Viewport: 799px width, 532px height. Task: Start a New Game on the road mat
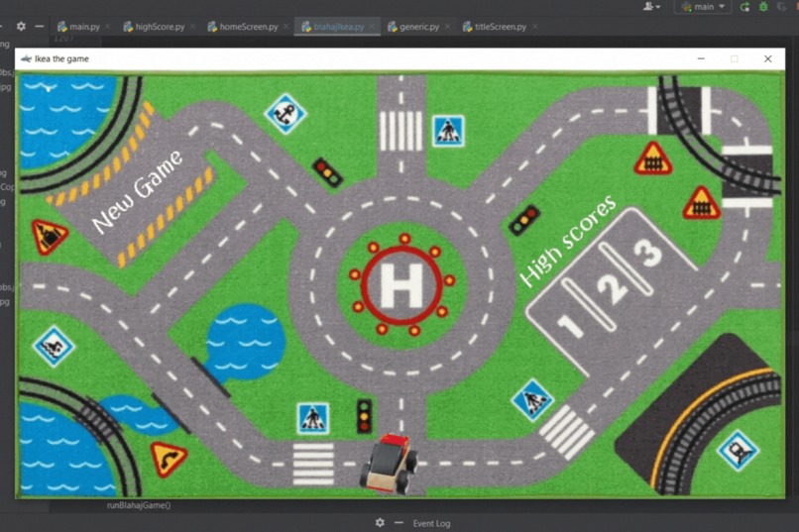(x=137, y=191)
